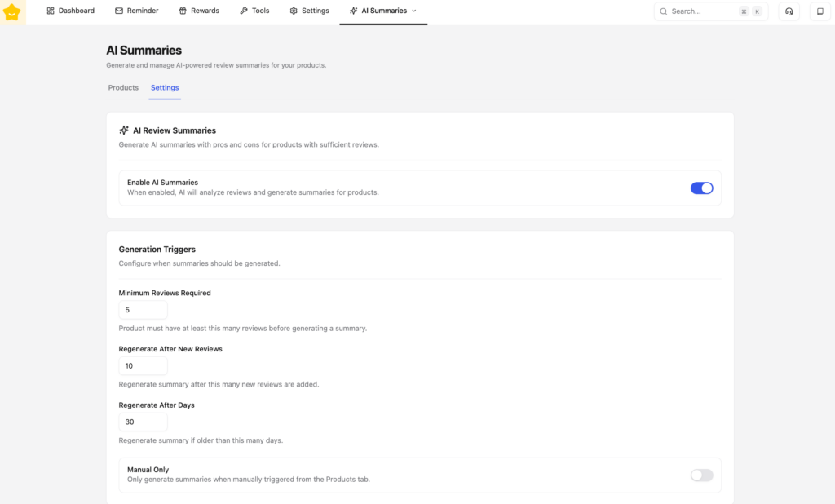This screenshot has height=504, width=835.
Task: Click the K shortcut badge
Action: [757, 11]
